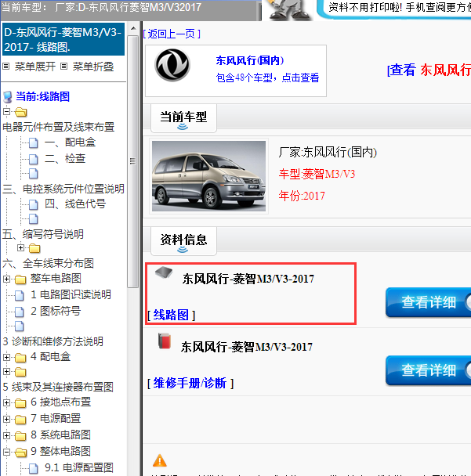Viewport: 471px width, 476px height.
Task: Click the Dongfeng brand logo icon
Action: tap(172, 65)
